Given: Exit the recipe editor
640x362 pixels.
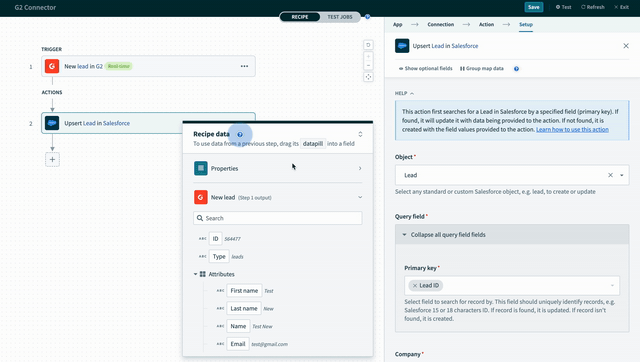Looking at the screenshot, I should 621,7.
